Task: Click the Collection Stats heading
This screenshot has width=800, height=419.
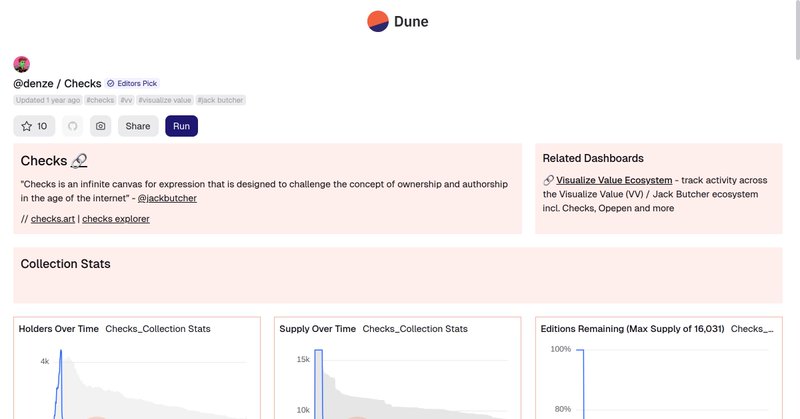Action: 65,264
